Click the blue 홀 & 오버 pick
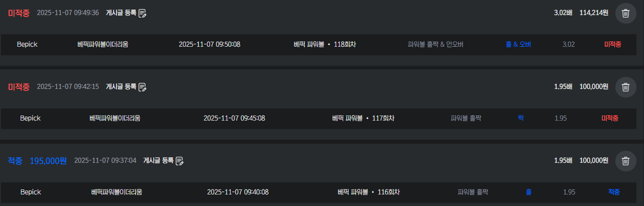Image resolution: width=644 pixels, height=206 pixels. (x=518, y=44)
